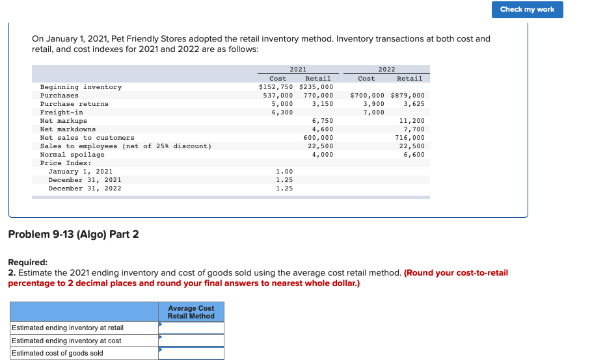605x364 pixels.
Task: Click the 11,200 net markups 2022 value
Action: pyautogui.click(x=412, y=121)
